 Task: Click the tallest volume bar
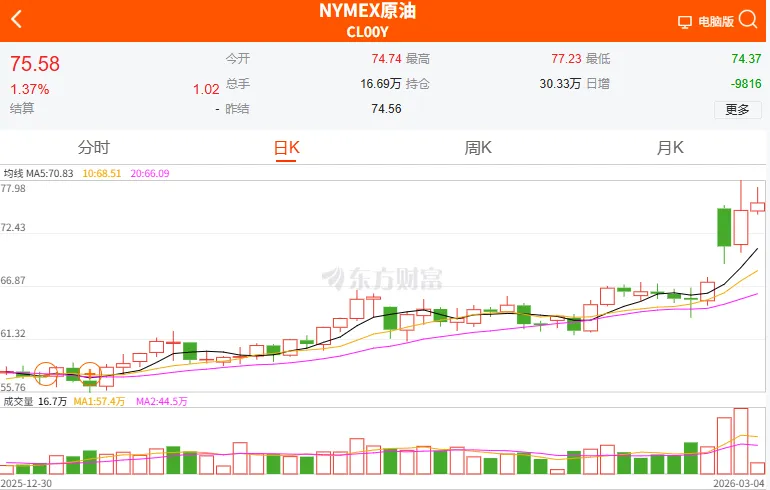point(741,441)
